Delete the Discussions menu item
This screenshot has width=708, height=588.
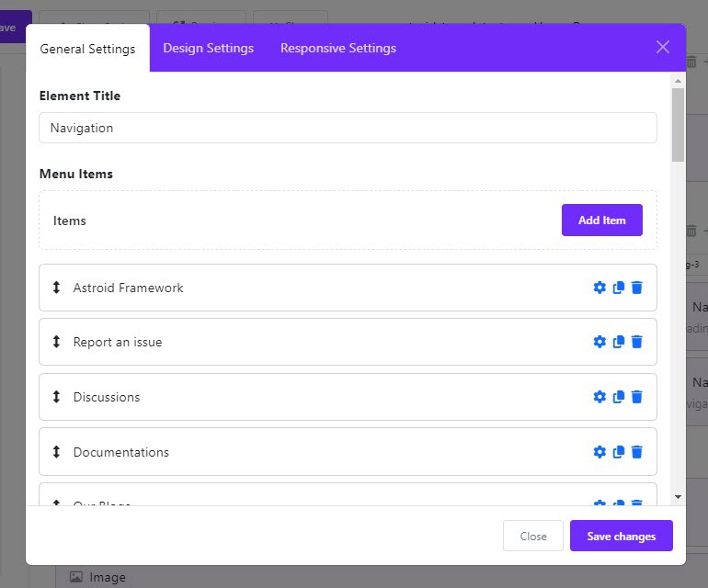636,397
